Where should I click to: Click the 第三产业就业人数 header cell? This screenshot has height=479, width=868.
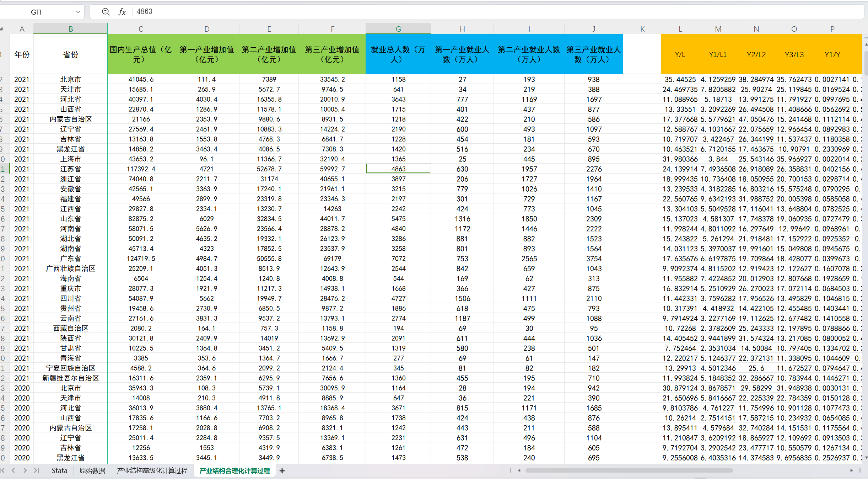593,54
